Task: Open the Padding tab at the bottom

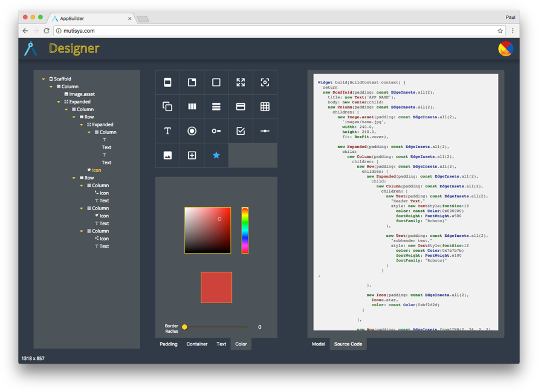Action: [x=168, y=344]
